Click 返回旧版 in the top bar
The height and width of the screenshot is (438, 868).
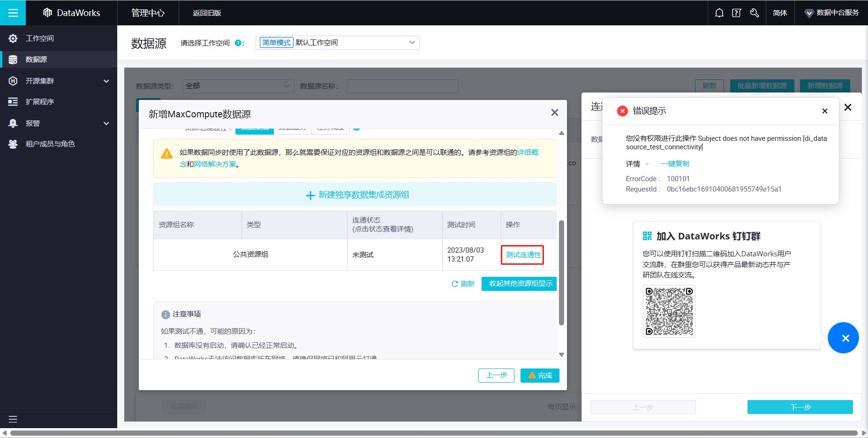coord(207,13)
